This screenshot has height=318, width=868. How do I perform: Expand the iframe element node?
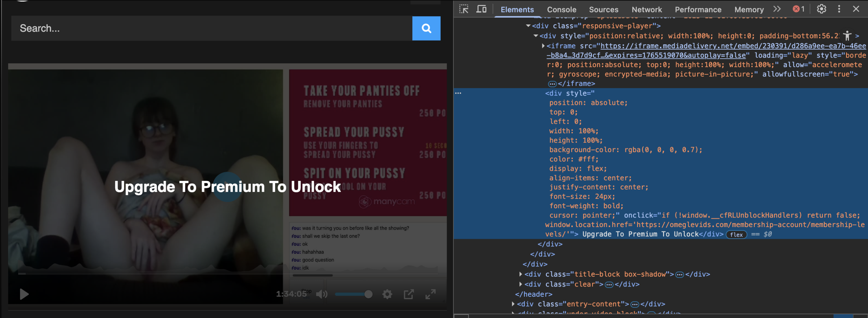[x=543, y=46]
